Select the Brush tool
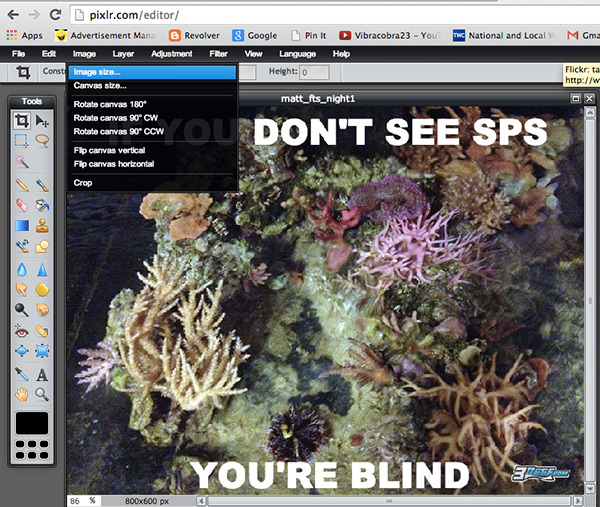Image resolution: width=600 pixels, height=507 pixels. point(42,185)
